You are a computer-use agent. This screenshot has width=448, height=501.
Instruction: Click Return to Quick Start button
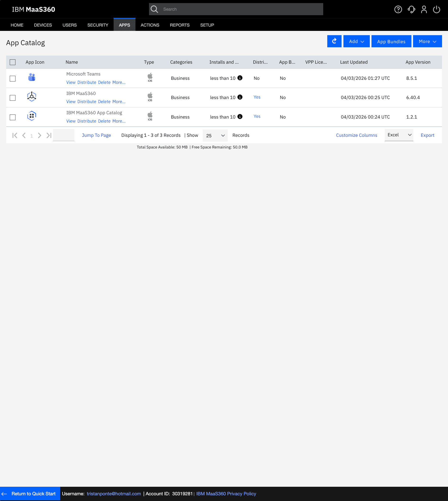coord(30,494)
